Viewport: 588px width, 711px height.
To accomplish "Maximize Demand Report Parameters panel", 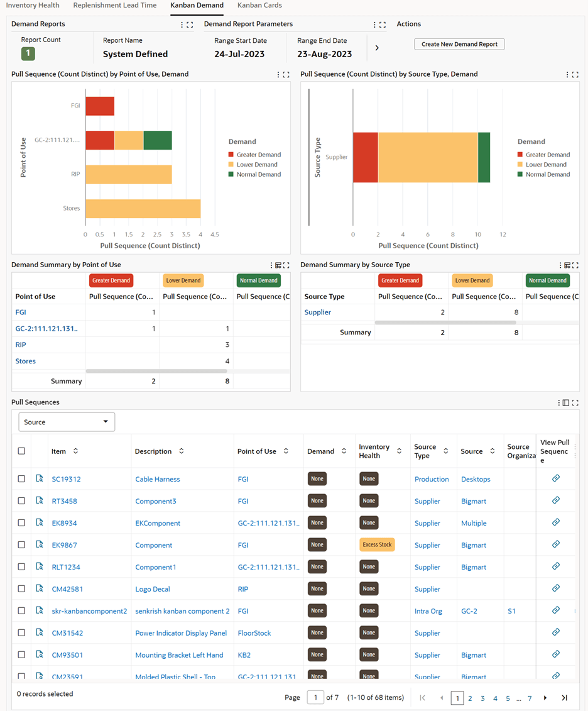I will tap(383, 25).
